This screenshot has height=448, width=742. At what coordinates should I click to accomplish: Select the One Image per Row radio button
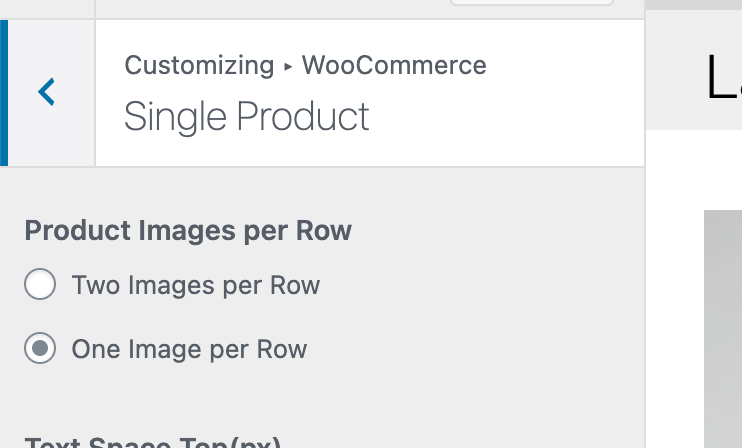click(x=40, y=349)
